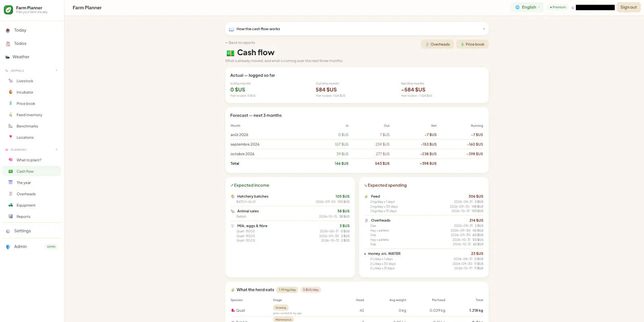Click the Settings gear icon
The width and height of the screenshot is (644, 322).
pyautogui.click(x=8, y=231)
